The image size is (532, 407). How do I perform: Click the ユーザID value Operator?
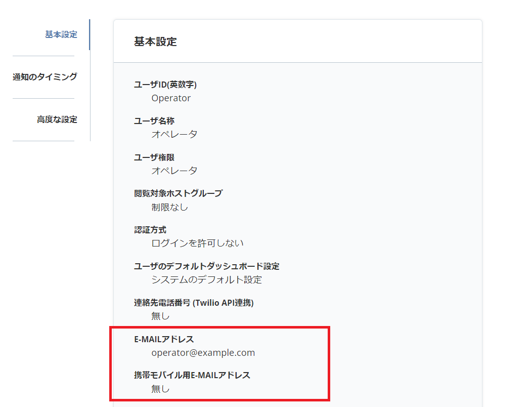point(171,98)
